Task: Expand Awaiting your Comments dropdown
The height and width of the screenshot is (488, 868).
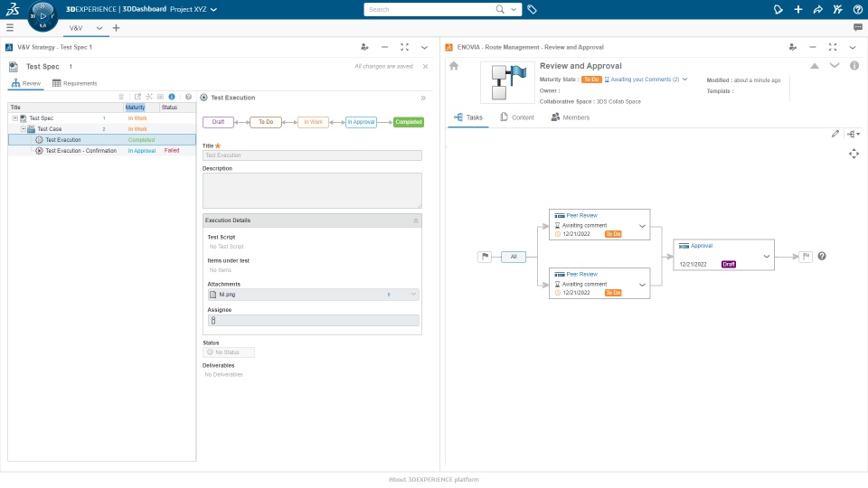Action: click(x=684, y=80)
